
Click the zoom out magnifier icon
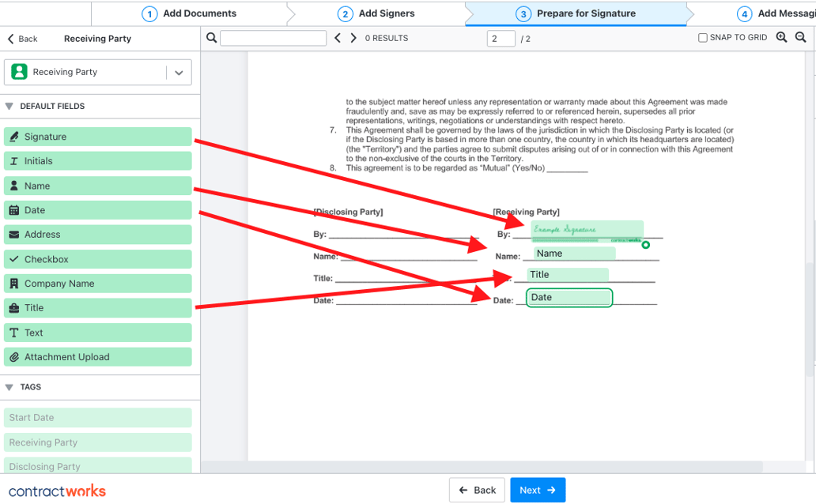[800, 37]
